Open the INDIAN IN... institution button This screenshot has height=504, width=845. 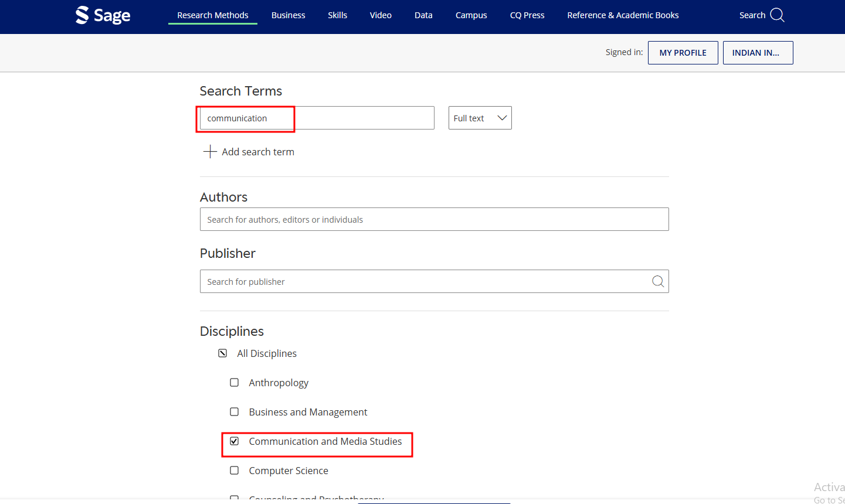pos(758,53)
